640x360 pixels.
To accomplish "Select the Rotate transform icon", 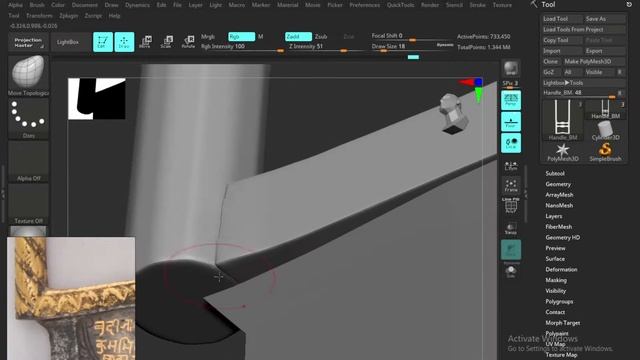I will click(x=188, y=42).
